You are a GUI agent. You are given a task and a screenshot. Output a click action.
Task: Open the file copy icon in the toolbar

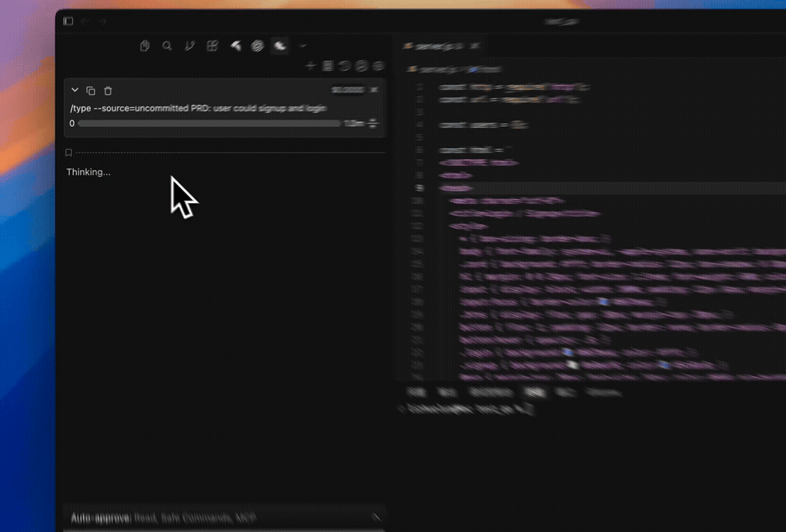point(145,46)
